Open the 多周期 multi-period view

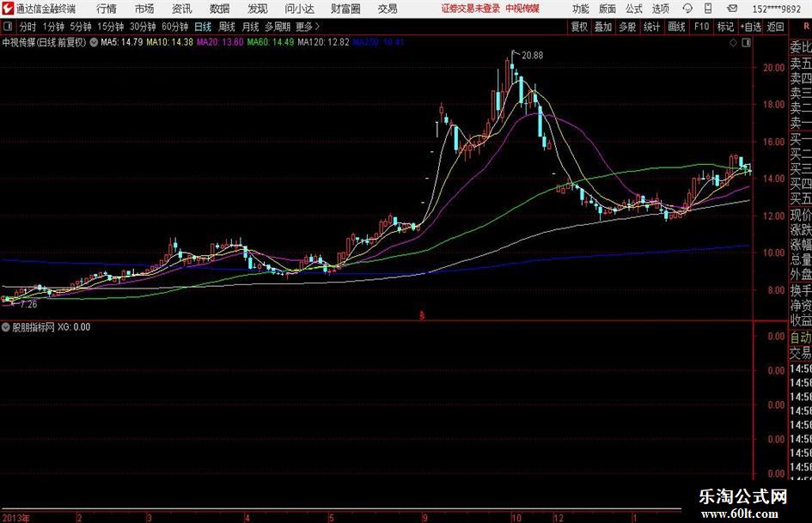(x=278, y=27)
